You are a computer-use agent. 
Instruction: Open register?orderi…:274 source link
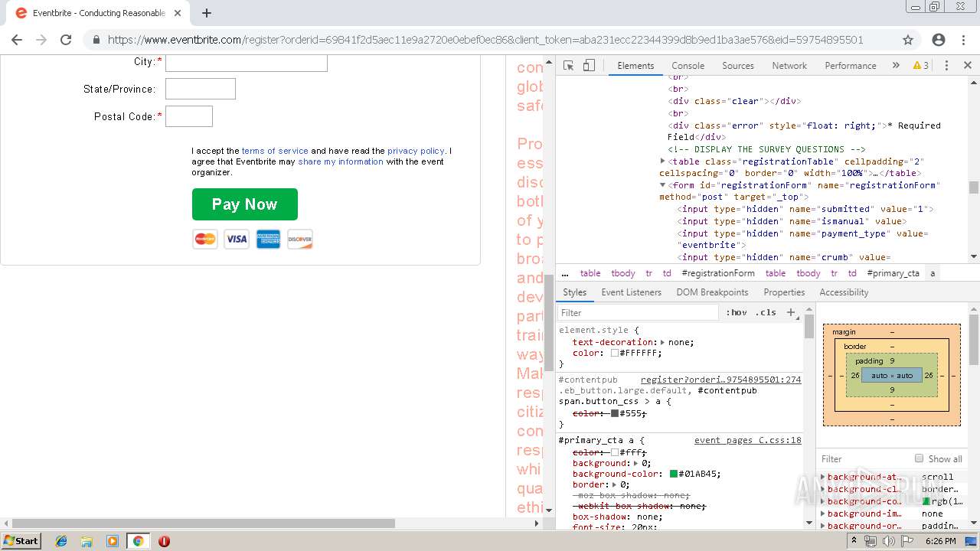(721, 380)
